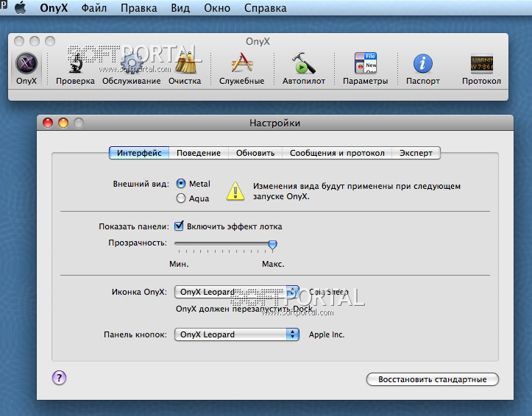
Task: Expand the Панель кнопок dropdown
Action: pyautogui.click(x=236, y=334)
